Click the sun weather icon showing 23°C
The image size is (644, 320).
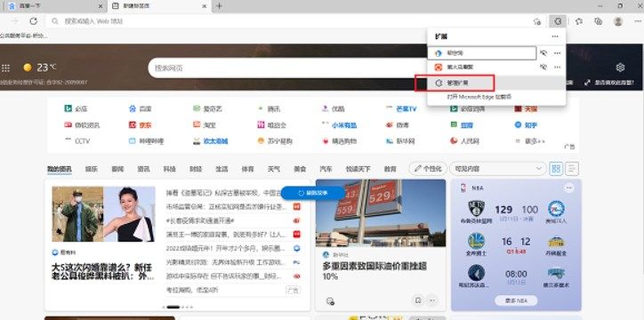pos(28,68)
